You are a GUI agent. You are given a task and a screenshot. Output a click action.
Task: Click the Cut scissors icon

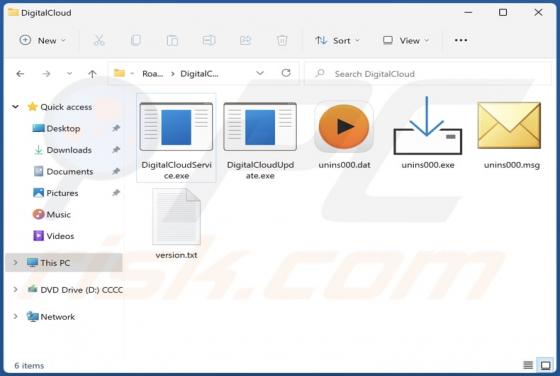(x=99, y=40)
